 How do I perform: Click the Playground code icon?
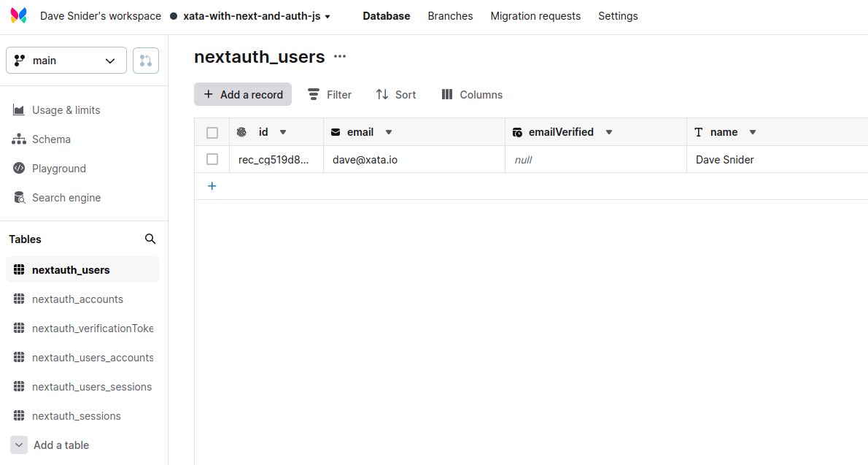coord(19,168)
